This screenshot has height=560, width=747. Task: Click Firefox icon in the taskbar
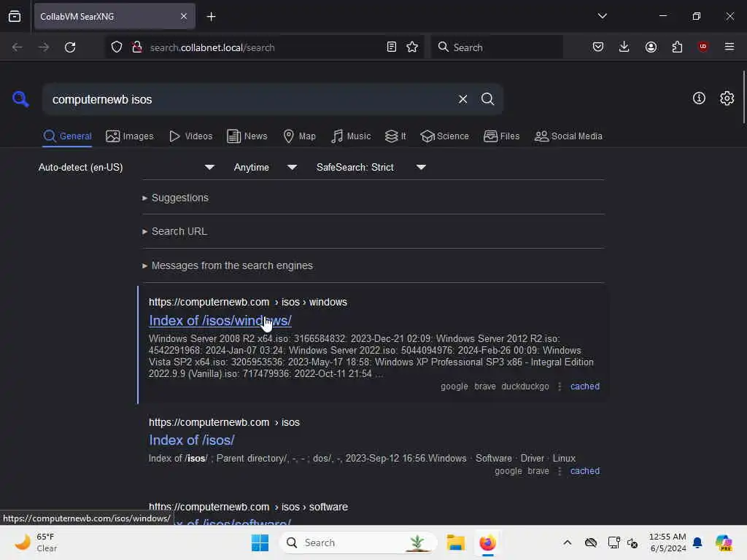[x=487, y=542]
